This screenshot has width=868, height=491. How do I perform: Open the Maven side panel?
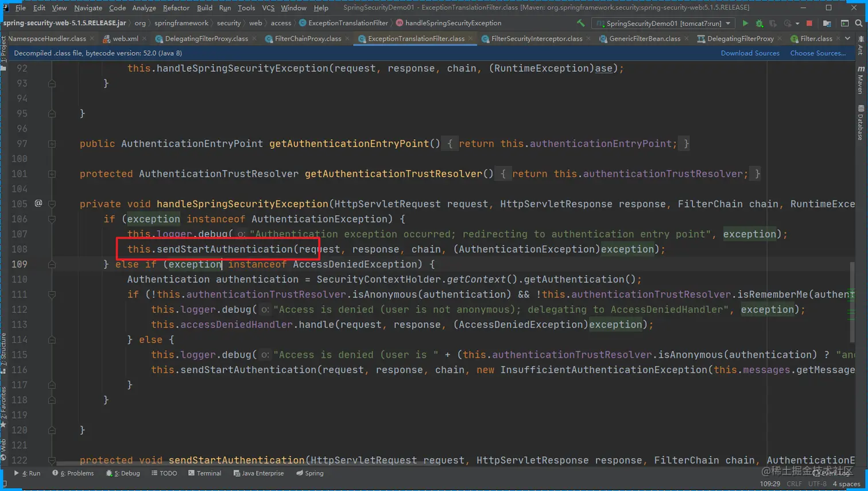(861, 80)
